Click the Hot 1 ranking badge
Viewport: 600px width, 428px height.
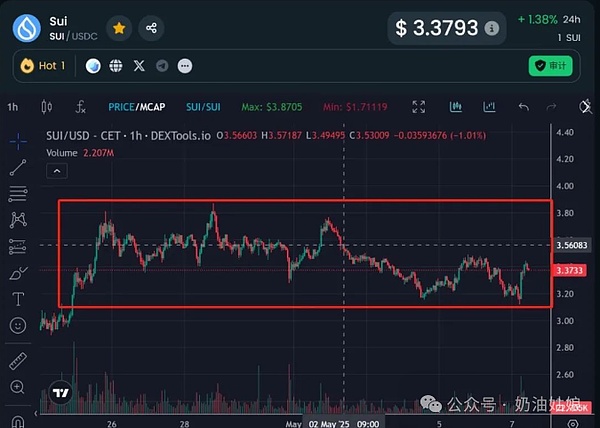pos(44,66)
